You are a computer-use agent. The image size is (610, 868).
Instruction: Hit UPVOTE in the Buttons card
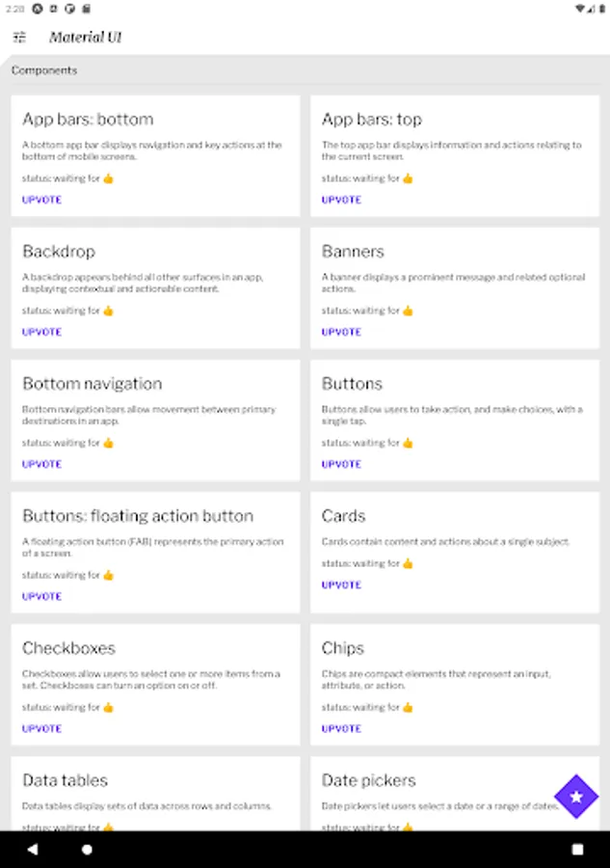[341, 464]
